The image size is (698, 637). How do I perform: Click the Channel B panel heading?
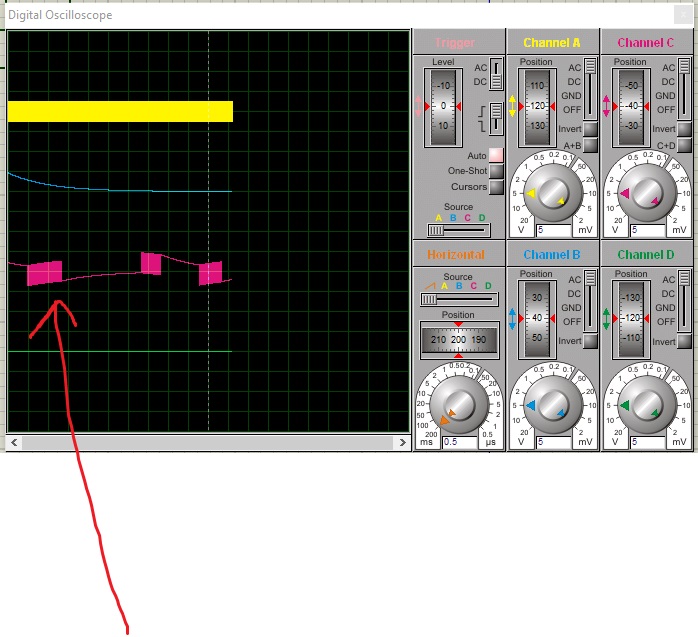tap(552, 255)
